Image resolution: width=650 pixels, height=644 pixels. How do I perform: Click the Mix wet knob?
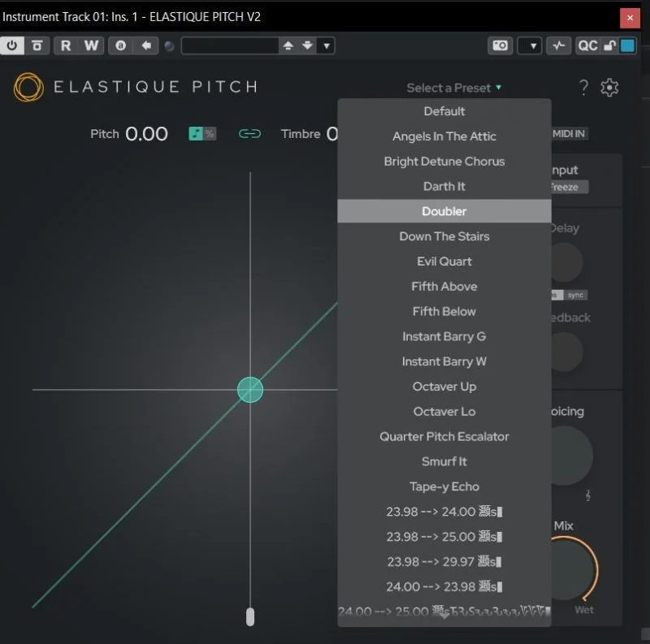tap(574, 568)
